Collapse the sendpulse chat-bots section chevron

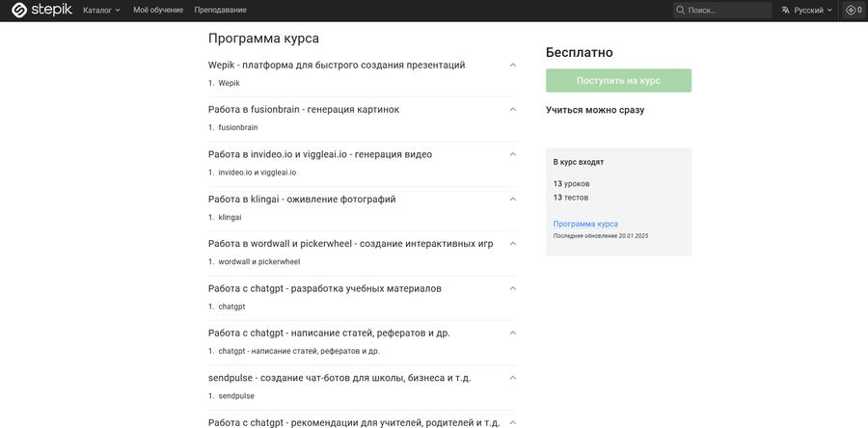point(513,378)
